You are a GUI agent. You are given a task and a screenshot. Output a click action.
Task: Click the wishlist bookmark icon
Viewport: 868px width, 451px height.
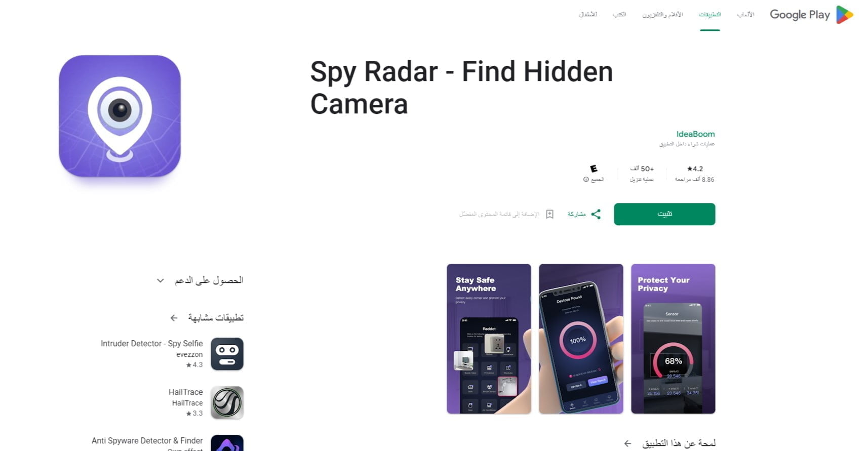coord(549,214)
